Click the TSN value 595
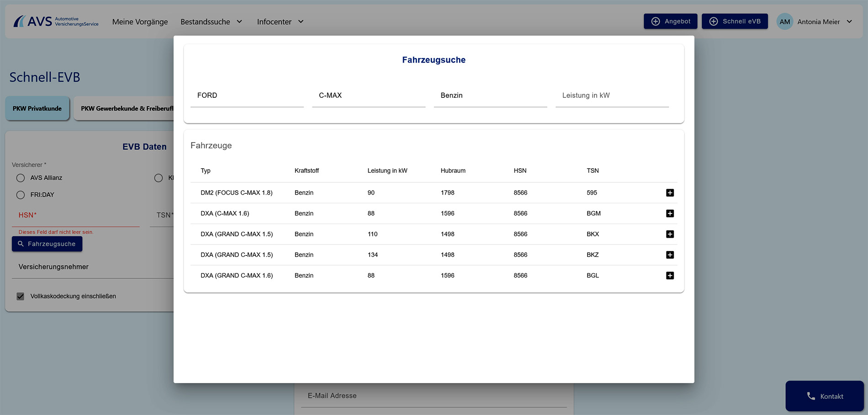This screenshot has height=415, width=868. tap(592, 193)
